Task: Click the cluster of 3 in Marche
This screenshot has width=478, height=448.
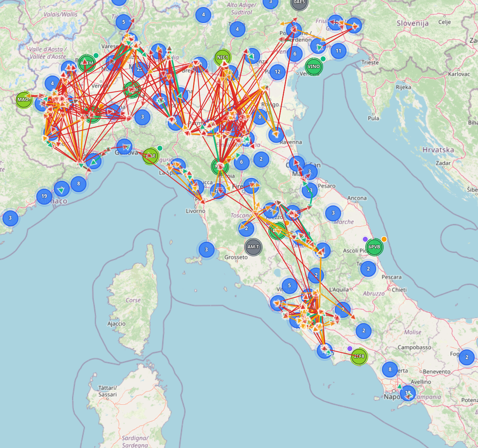Action: (x=333, y=213)
